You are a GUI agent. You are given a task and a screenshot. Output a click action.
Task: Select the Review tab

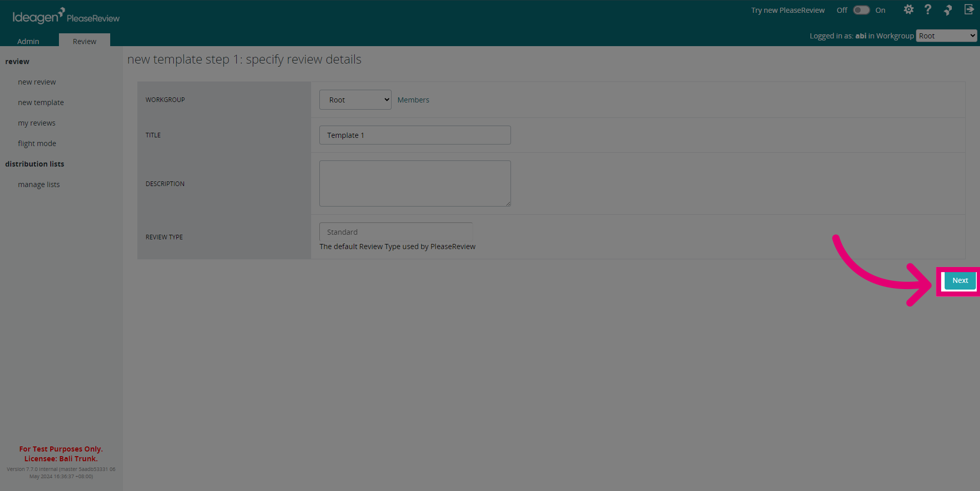[85, 41]
